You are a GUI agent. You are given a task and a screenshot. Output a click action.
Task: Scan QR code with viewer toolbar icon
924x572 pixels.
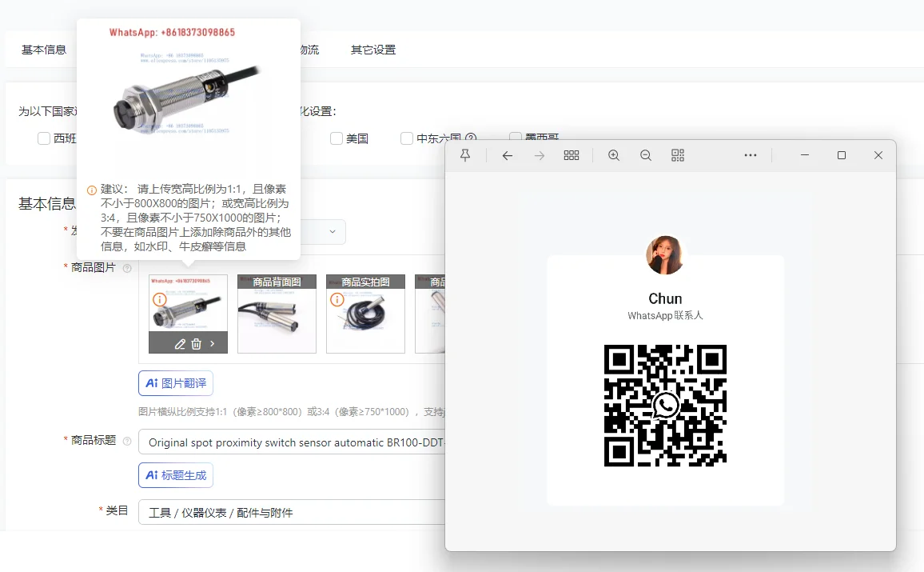click(x=678, y=155)
